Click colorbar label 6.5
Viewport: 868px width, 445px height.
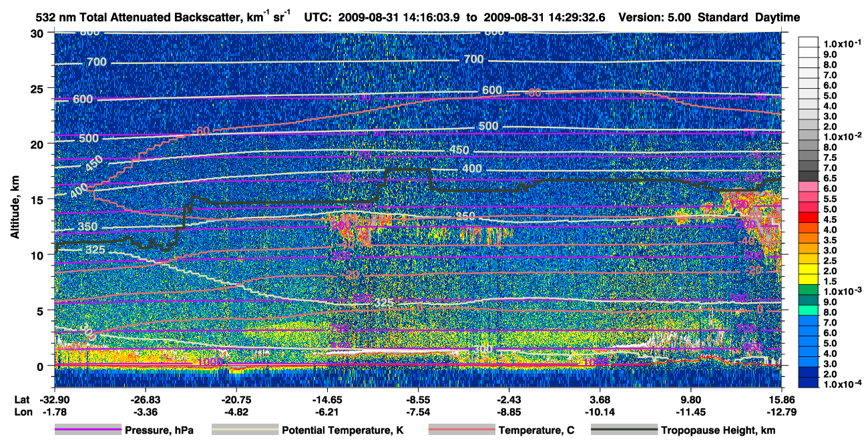coord(829,179)
